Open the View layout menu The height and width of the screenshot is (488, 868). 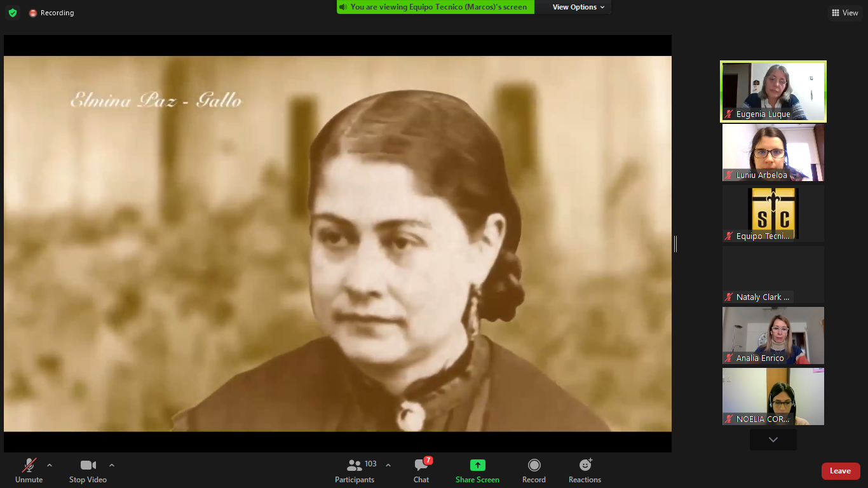coord(845,13)
